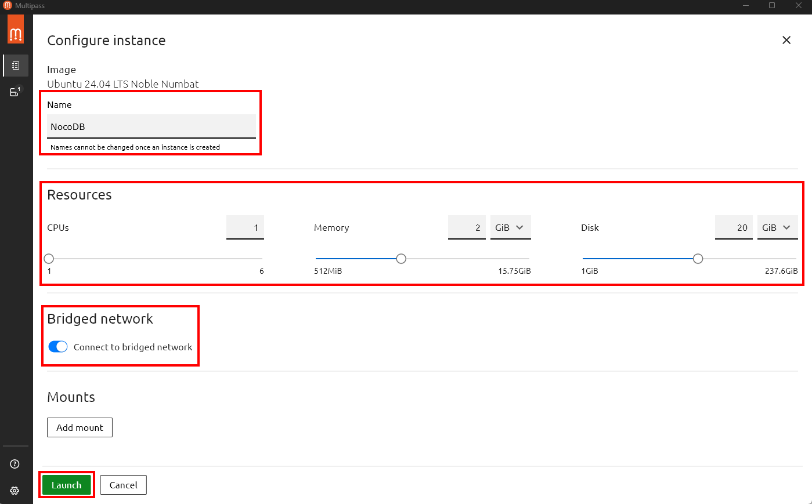Click the Add mount button
The width and height of the screenshot is (812, 504).
[x=80, y=427]
